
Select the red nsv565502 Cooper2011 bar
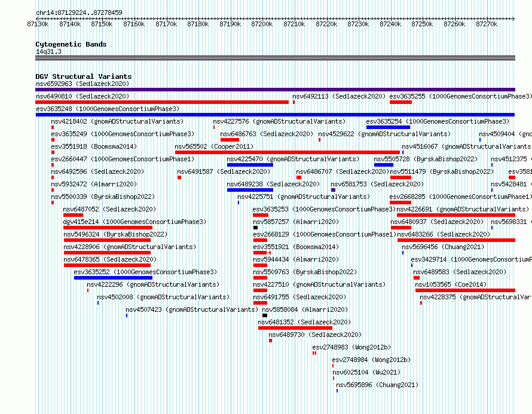(288, 152)
